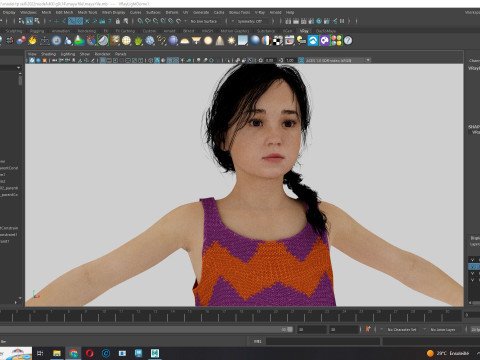Image resolution: width=480 pixels, height=360 pixels.
Task: Toggle the highlighted select-by-component button
Action: click(x=29, y=21)
